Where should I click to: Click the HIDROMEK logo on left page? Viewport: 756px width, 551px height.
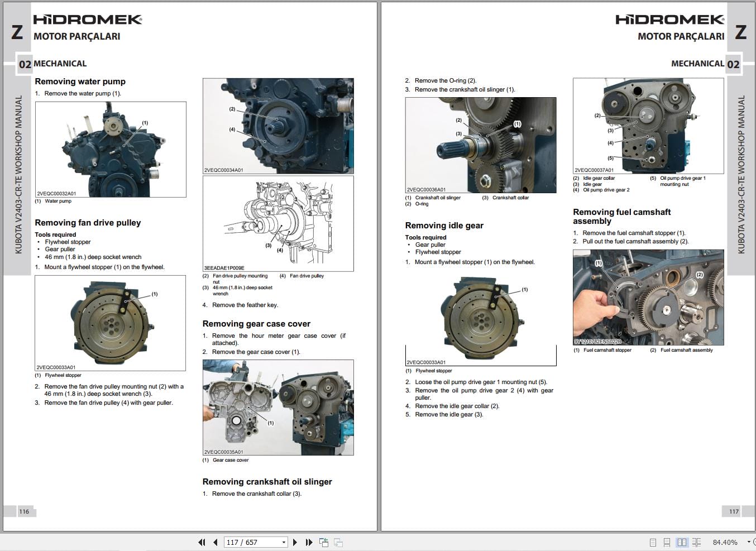point(88,20)
